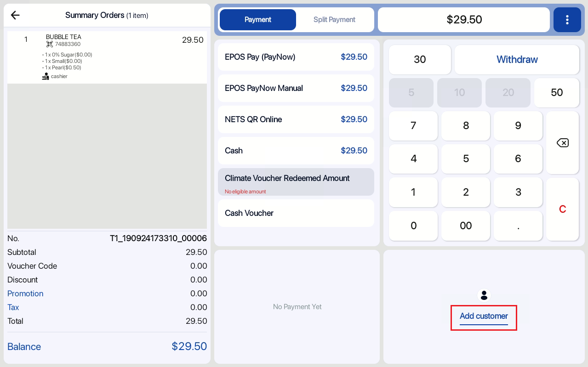Select NETS QR Online payment

[x=296, y=119]
